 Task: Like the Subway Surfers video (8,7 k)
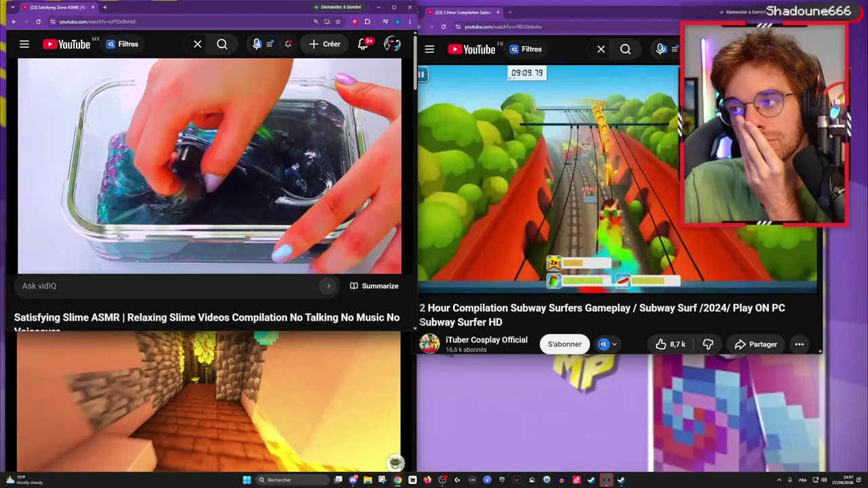[x=670, y=344]
